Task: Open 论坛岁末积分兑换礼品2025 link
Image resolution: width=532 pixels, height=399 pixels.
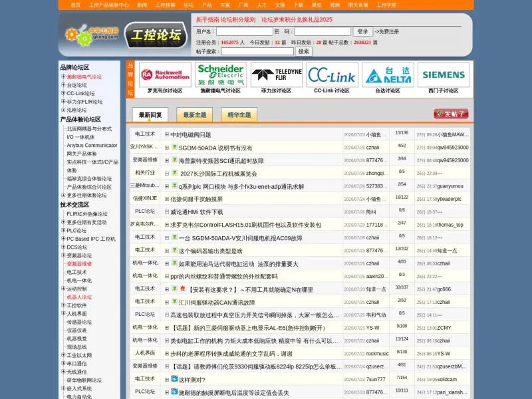Action: [x=297, y=20]
